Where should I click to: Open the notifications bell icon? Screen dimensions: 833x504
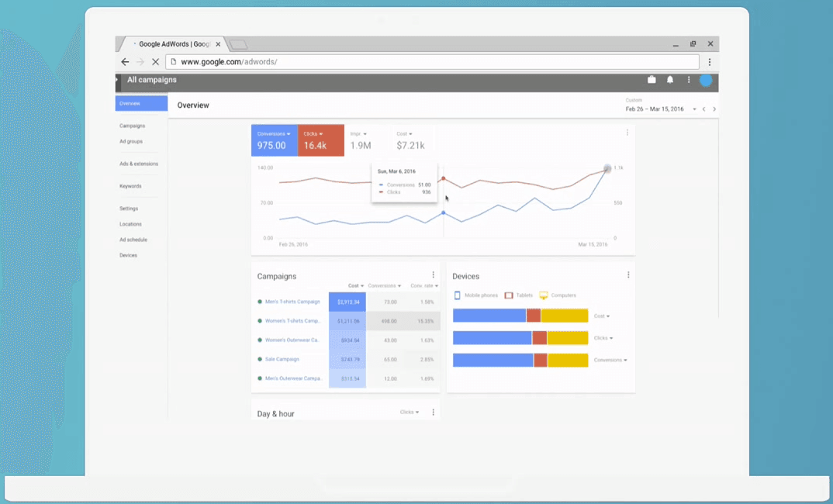tap(670, 80)
